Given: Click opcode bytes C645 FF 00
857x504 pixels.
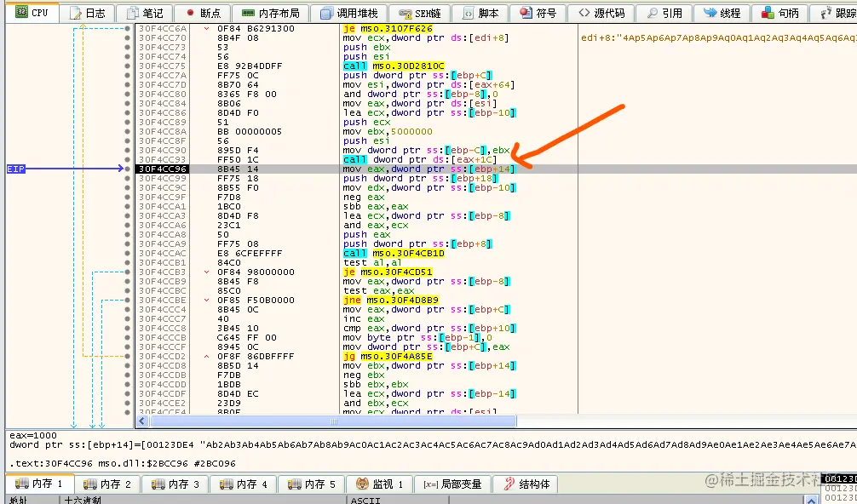Looking at the screenshot, I should click(247, 337).
